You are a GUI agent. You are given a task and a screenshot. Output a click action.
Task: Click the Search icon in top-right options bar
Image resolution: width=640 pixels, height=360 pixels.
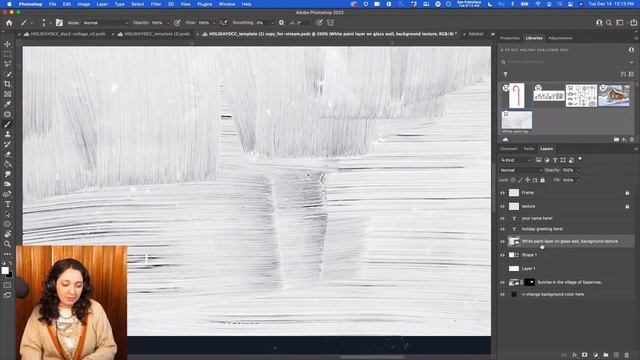609,23
